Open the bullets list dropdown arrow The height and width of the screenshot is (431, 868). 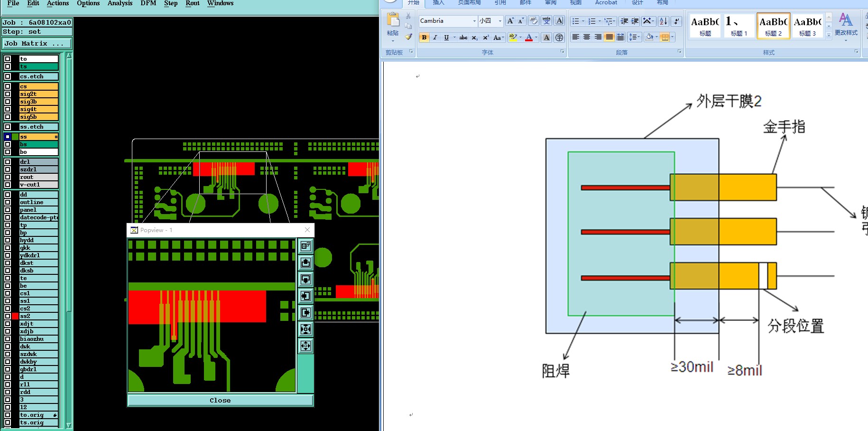[583, 21]
